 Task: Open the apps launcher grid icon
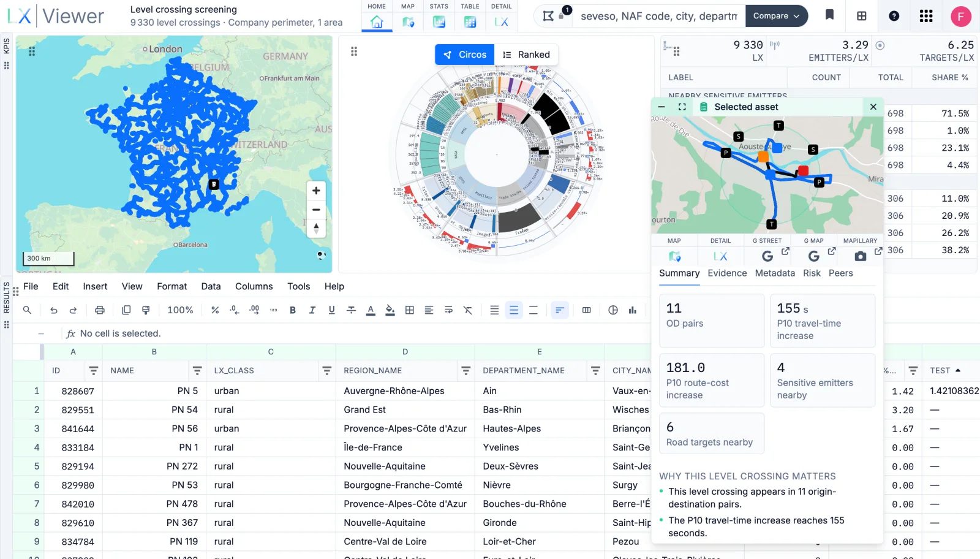[926, 16]
